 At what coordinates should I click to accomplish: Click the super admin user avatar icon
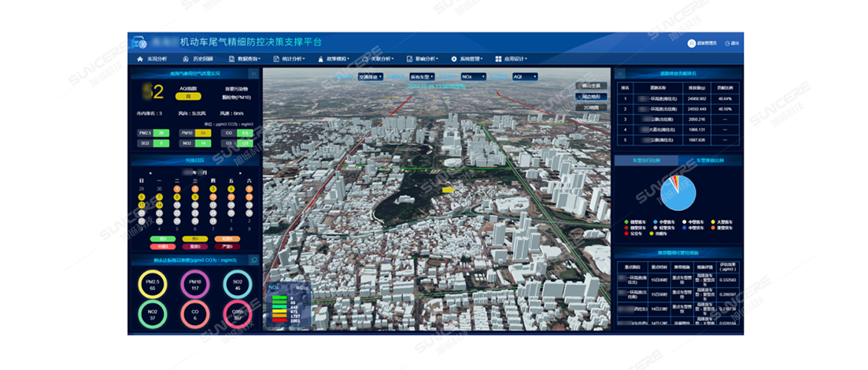pyautogui.click(x=692, y=43)
